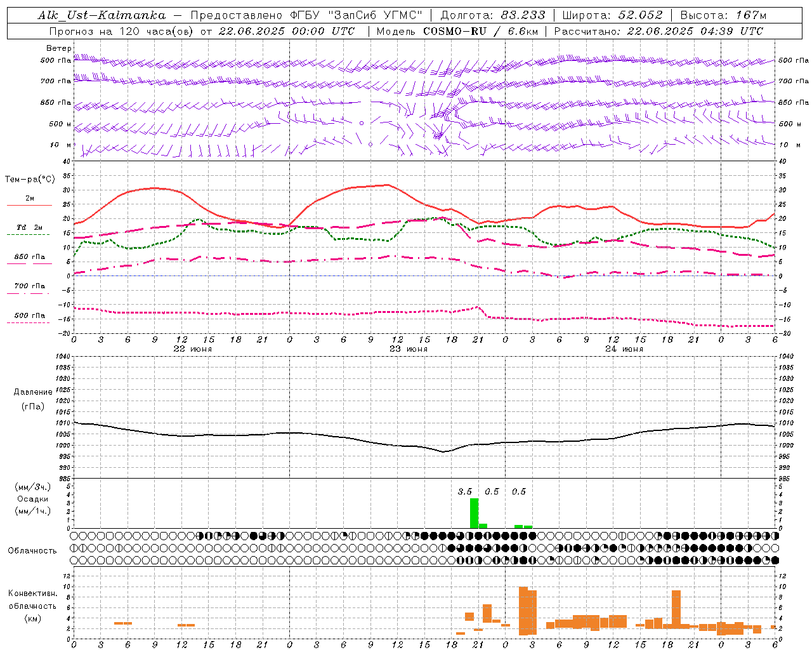Click the left 700 гПа wind level label
Viewport: 812px width, 650px height.
56,81
